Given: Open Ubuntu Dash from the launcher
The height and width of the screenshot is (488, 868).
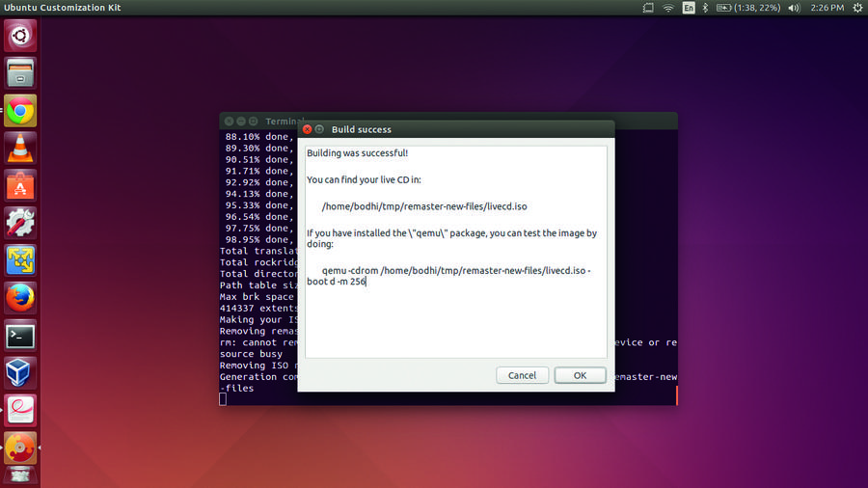Looking at the screenshot, I should coord(20,36).
